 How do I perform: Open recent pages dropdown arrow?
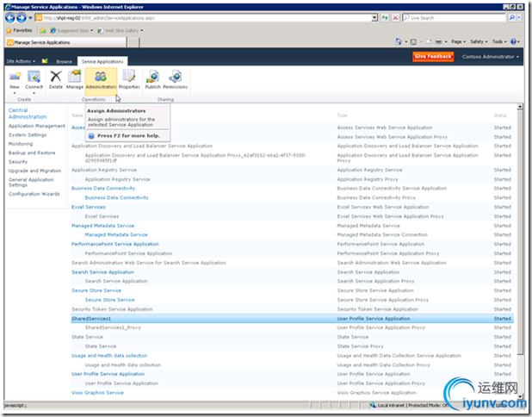(x=30, y=17)
